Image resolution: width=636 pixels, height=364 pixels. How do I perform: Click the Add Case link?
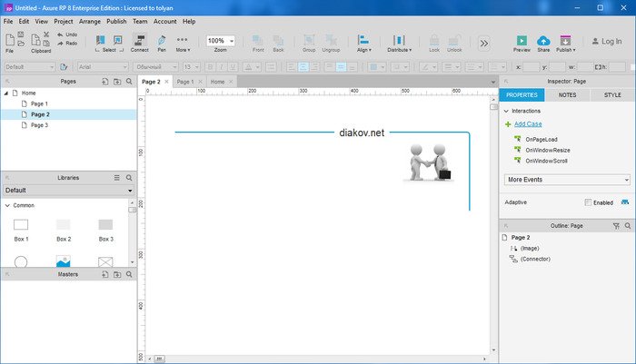[x=527, y=123]
